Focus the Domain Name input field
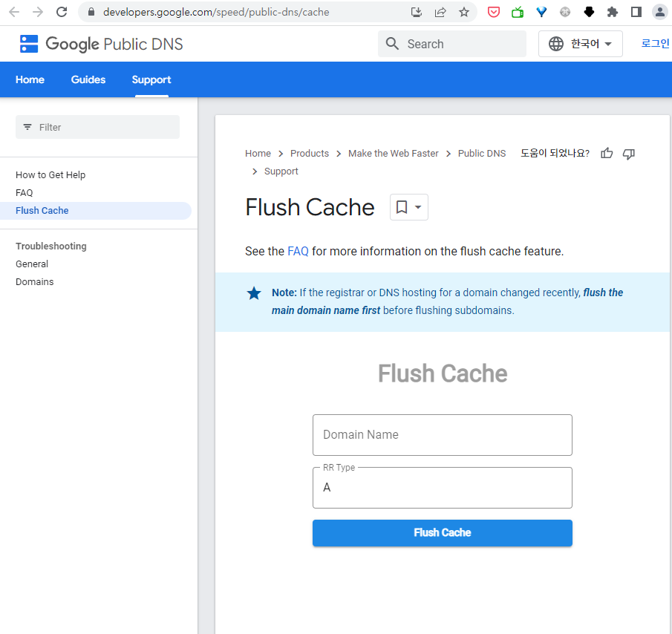This screenshot has width=672, height=634. click(443, 435)
